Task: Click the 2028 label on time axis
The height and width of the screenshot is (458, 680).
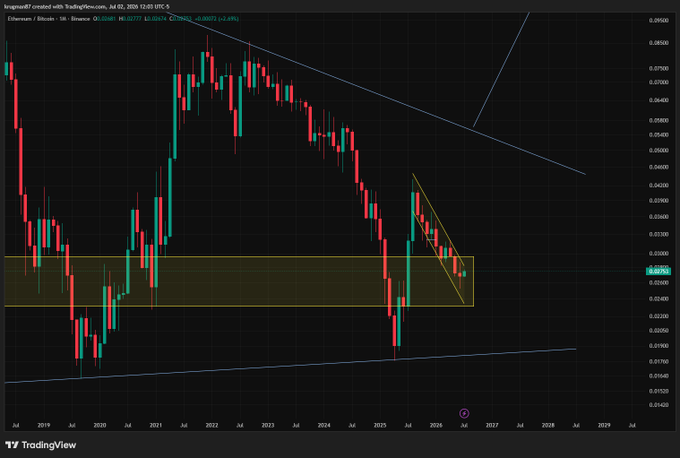Action: click(x=548, y=425)
